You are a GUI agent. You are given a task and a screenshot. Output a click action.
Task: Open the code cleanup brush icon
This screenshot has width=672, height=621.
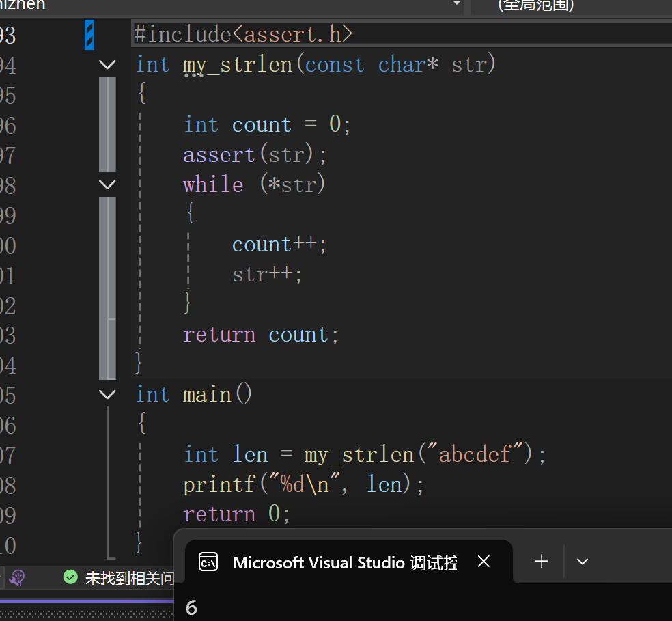[x=17, y=578]
